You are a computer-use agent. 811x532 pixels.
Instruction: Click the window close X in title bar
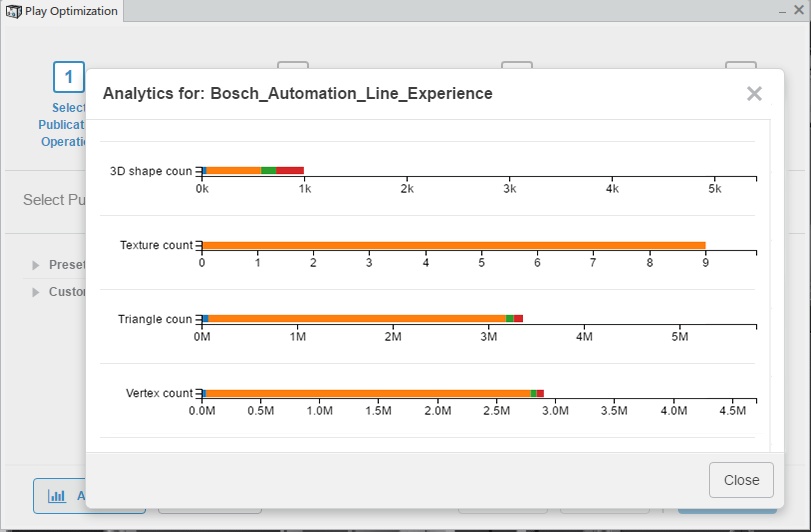point(799,10)
